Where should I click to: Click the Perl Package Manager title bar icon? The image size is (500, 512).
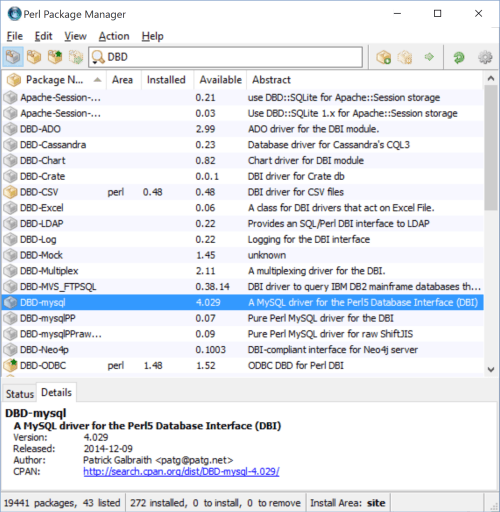[x=14, y=14]
